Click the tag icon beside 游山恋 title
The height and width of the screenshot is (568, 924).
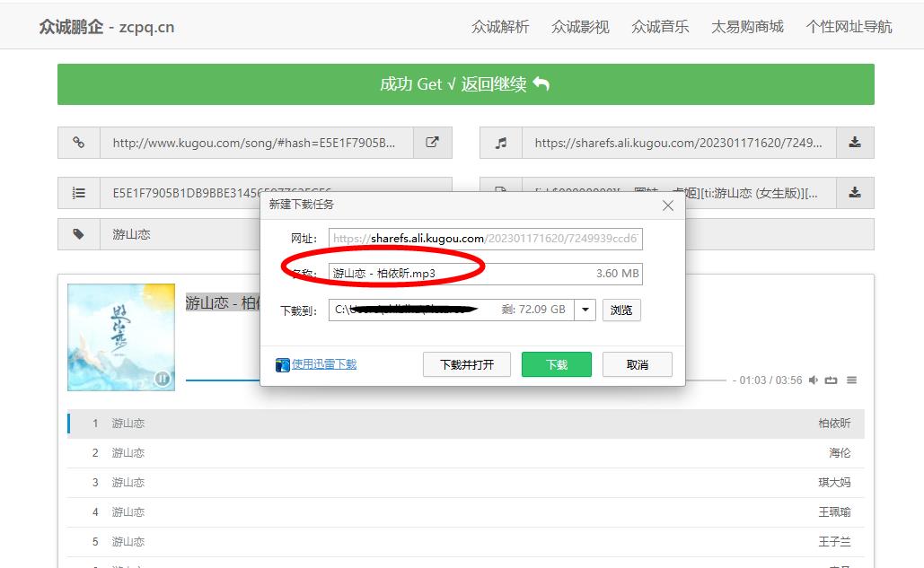pos(78,234)
